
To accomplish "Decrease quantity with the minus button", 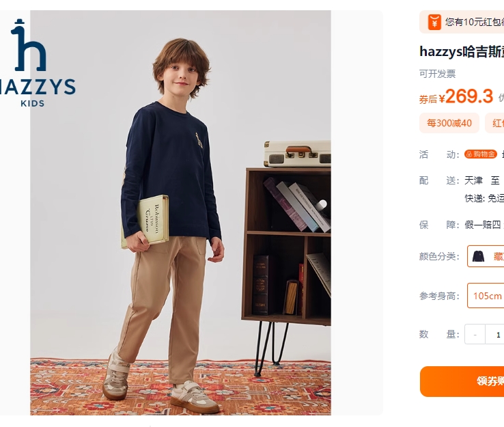I will 475,334.
